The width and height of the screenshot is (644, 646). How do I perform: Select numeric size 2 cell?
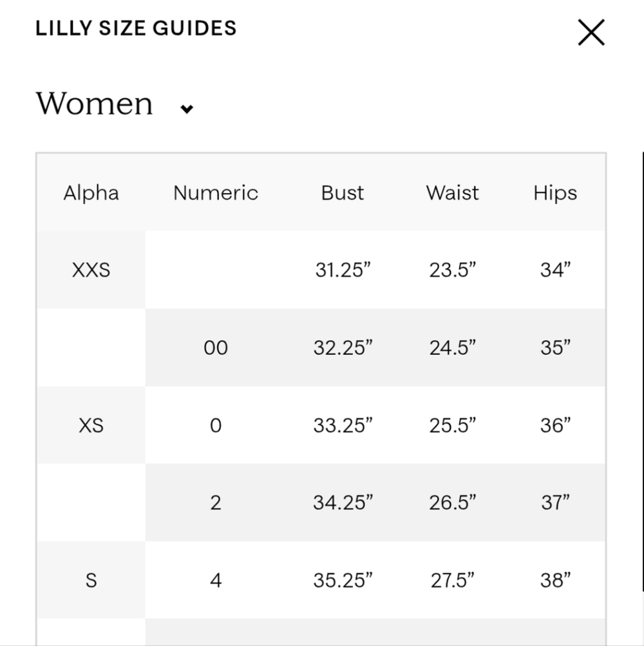click(216, 502)
